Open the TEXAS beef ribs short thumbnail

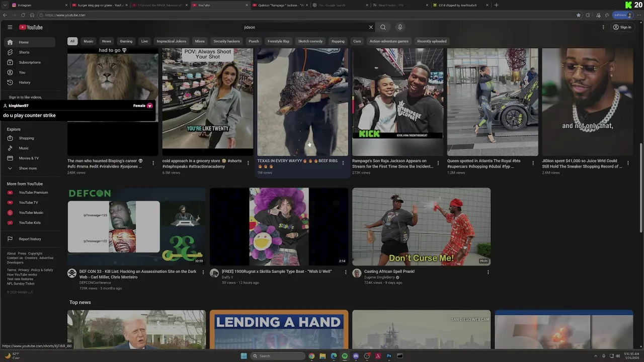tap(302, 102)
